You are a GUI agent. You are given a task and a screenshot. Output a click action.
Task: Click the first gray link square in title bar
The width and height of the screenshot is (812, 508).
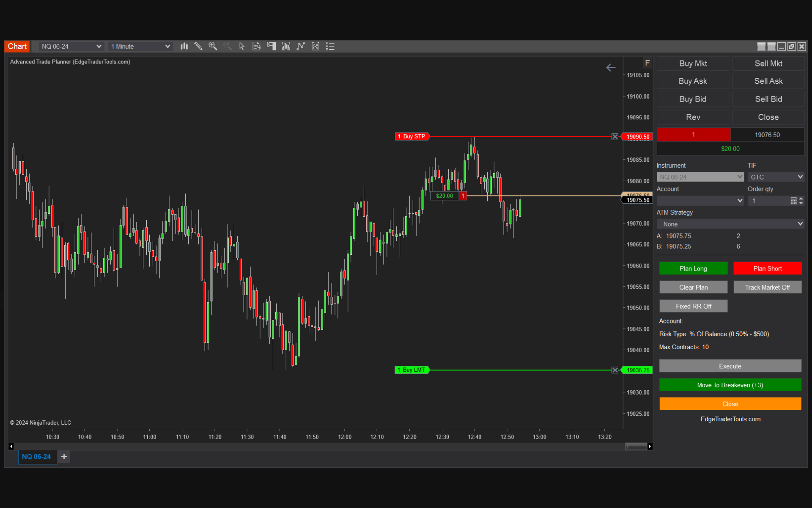pos(761,47)
